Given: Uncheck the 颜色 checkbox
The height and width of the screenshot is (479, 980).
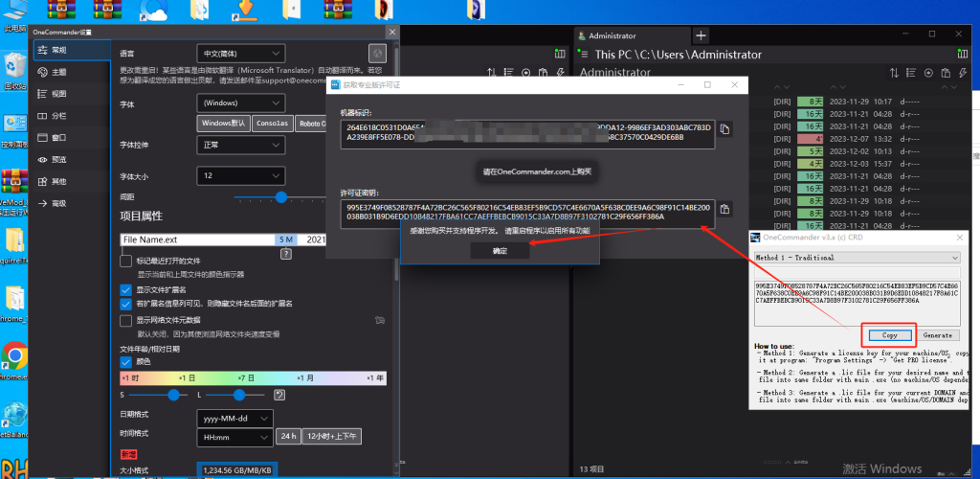Looking at the screenshot, I should click(125, 362).
